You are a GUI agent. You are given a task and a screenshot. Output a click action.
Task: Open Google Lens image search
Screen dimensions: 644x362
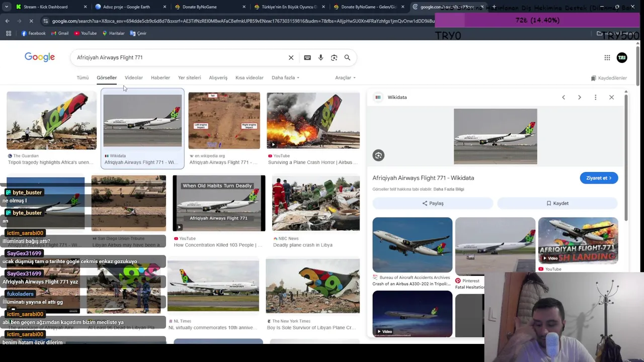tap(334, 58)
